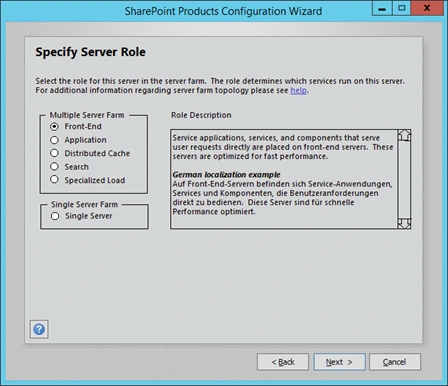The height and width of the screenshot is (386, 448).
Task: Close the SharePoint Configuration Wizard window
Action: coord(427,8)
